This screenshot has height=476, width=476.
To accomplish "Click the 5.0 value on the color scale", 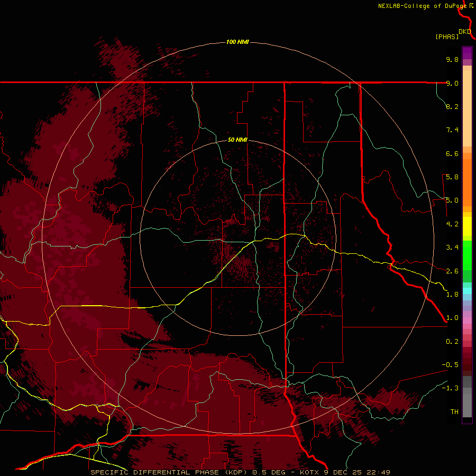I will (452, 200).
